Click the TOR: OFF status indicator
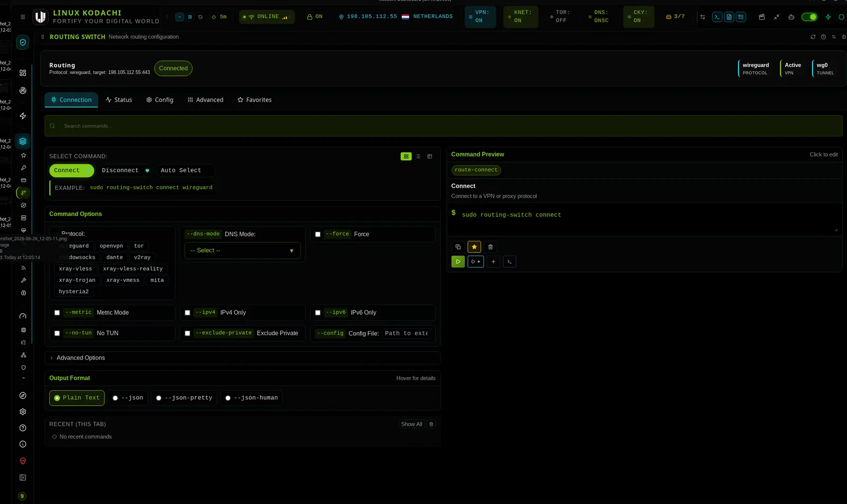 560,17
